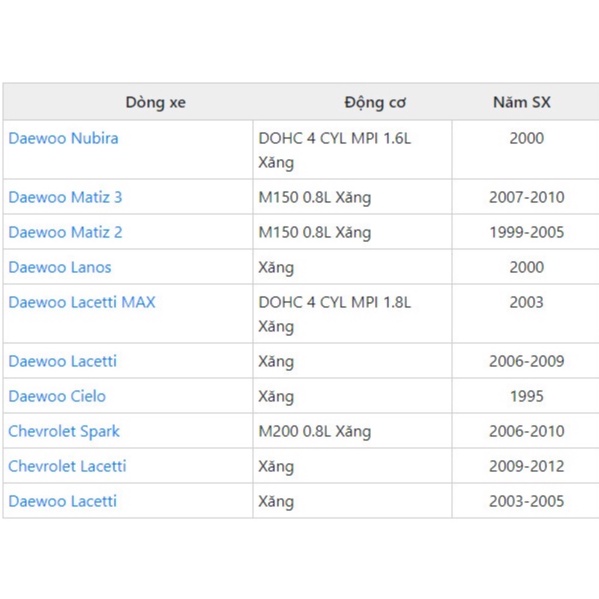Open the Chevrolet Lacetti link

[x=67, y=466]
